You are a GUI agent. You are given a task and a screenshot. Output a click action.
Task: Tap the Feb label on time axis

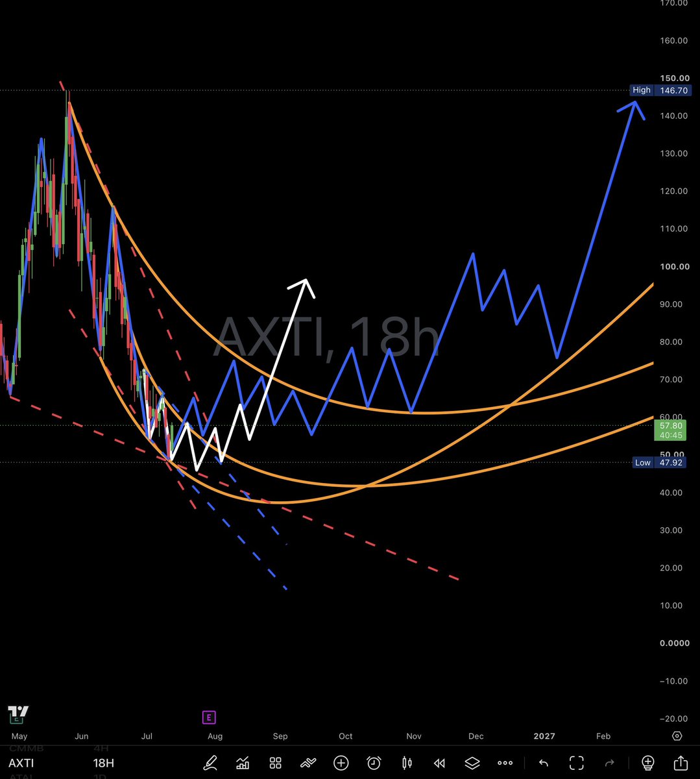(x=603, y=736)
